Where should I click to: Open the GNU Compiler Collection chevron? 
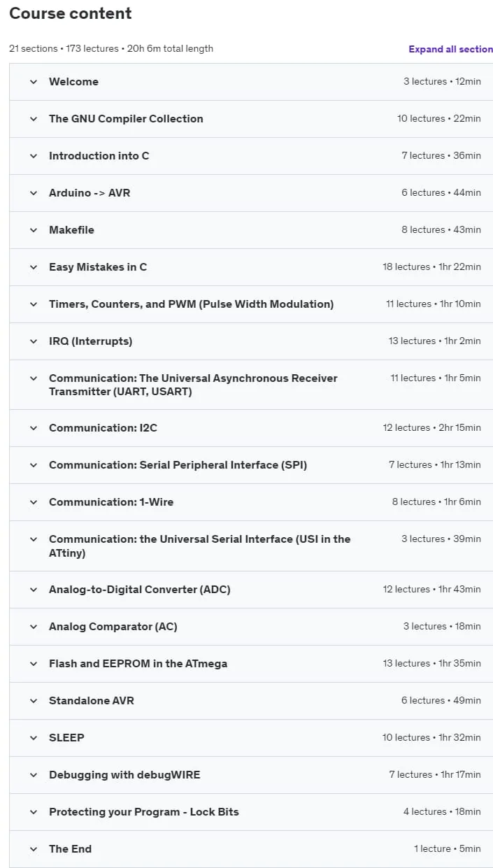33,119
